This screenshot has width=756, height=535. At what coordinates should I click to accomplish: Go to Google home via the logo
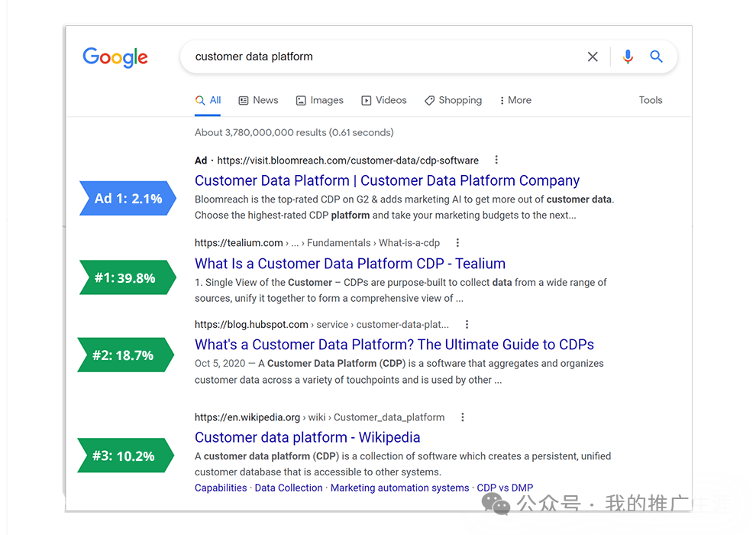pyautogui.click(x=115, y=57)
